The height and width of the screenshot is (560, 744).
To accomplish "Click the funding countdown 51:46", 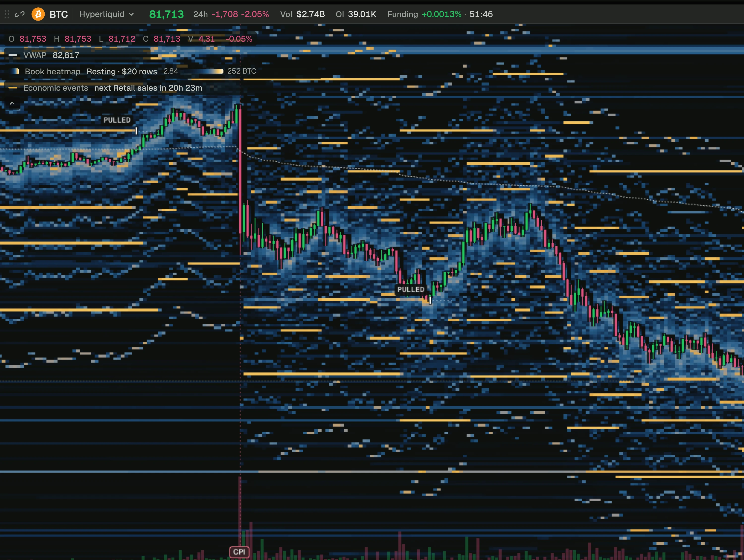I will [481, 14].
